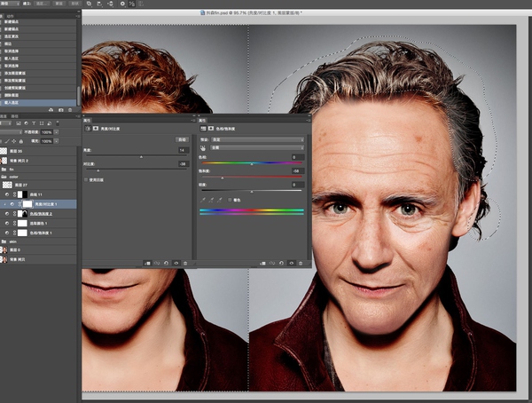Open the Hue/Saturation preset dropdown

(257, 139)
